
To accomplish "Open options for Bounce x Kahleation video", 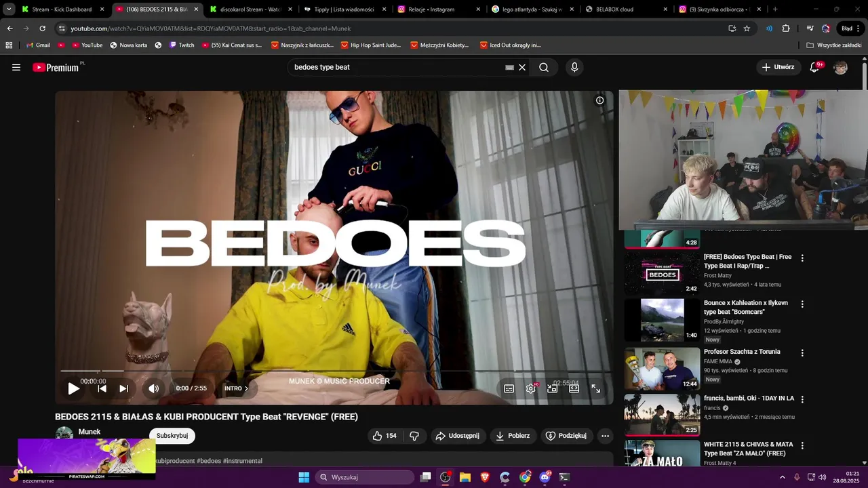I will 802,304.
